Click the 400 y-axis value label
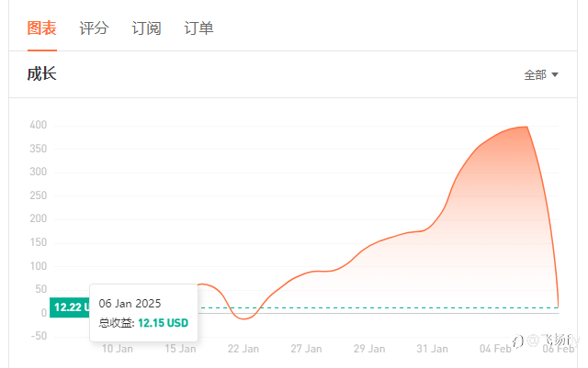The height and width of the screenshot is (368, 588). [x=38, y=126]
